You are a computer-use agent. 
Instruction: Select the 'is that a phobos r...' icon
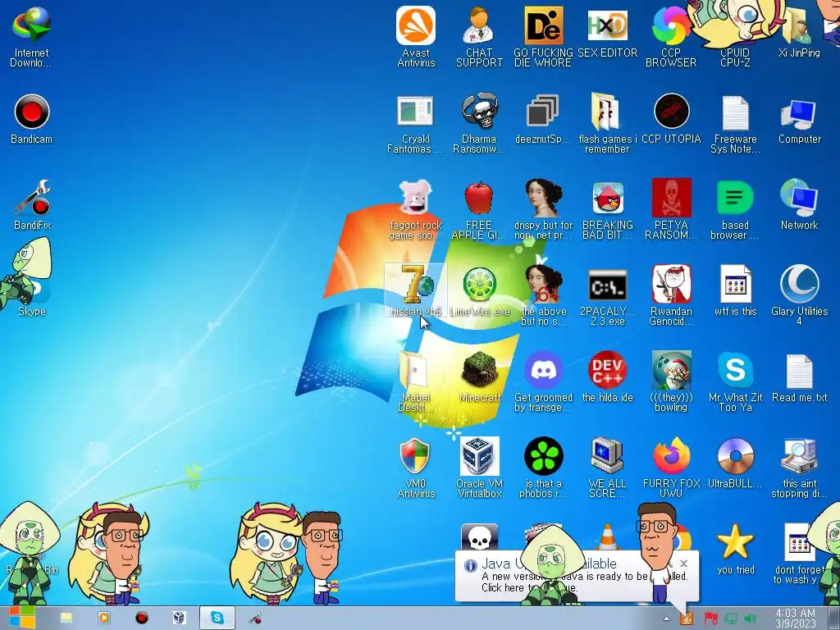click(543, 468)
